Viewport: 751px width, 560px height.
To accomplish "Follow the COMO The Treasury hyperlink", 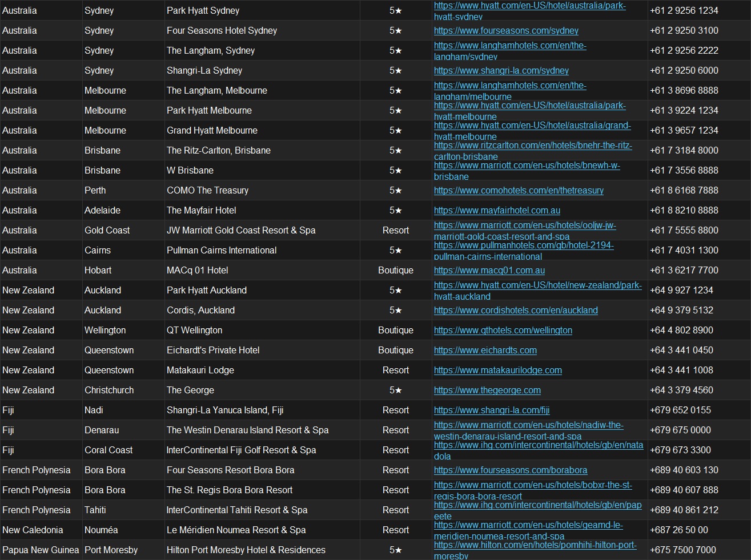I will [x=519, y=190].
